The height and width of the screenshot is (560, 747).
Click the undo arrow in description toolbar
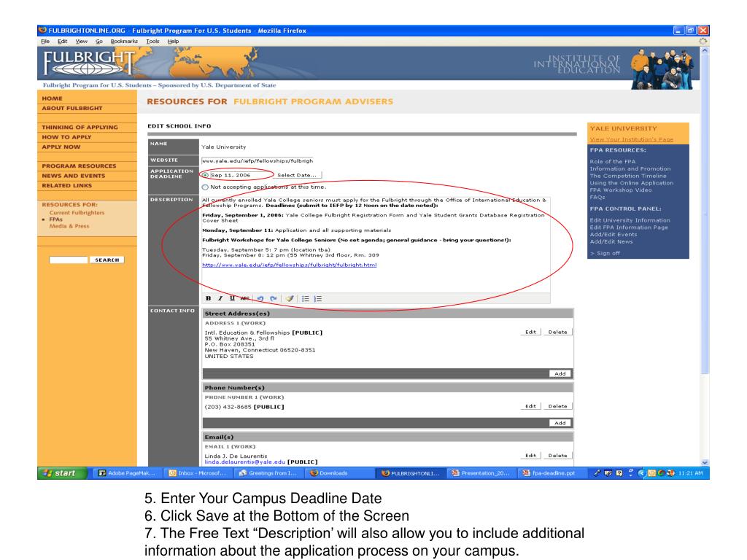(x=260, y=298)
